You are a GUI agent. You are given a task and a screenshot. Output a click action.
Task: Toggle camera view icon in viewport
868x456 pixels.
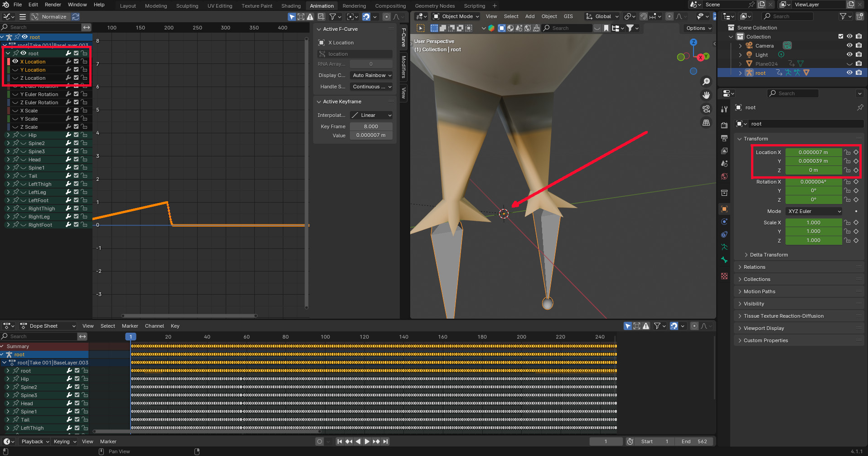pos(706,109)
